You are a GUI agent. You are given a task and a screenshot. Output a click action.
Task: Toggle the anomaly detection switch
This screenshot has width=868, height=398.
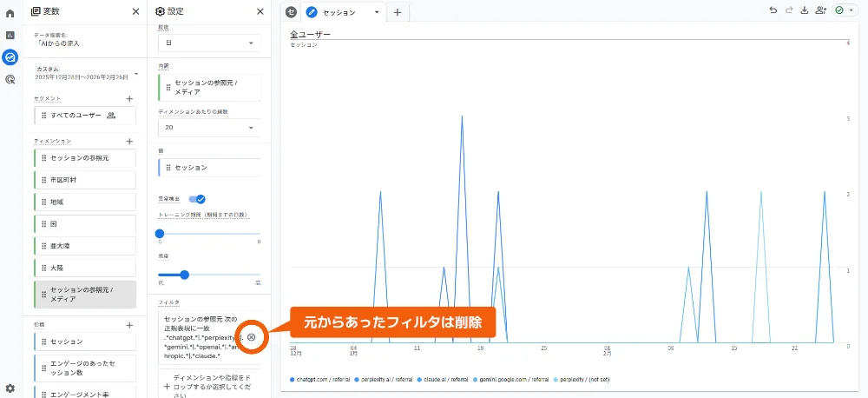(197, 199)
